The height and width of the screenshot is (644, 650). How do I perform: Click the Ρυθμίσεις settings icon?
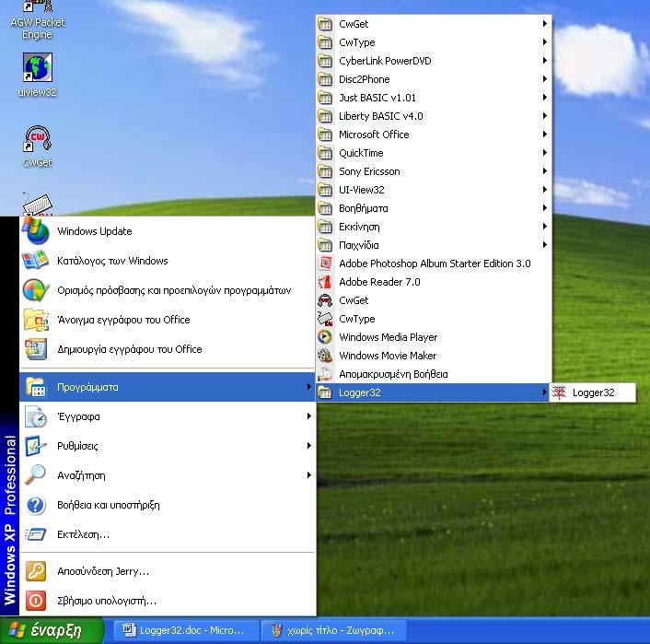(36, 446)
